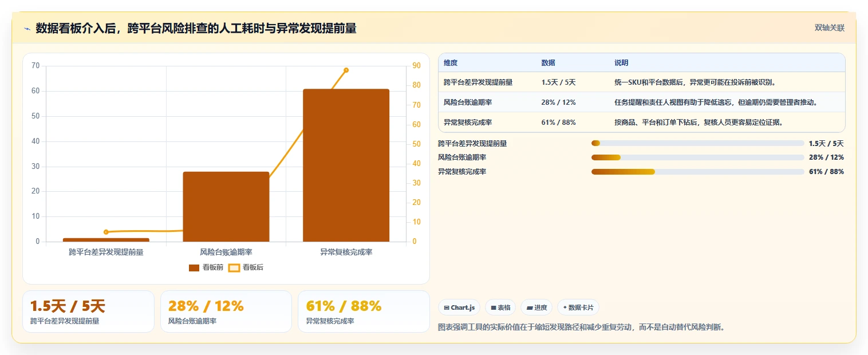Click table cell 1.5天 / 5天
The width and height of the screenshot is (868, 355).
point(558,82)
